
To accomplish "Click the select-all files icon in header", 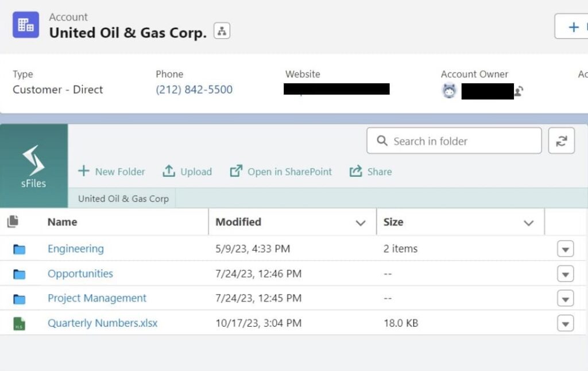I will point(13,221).
